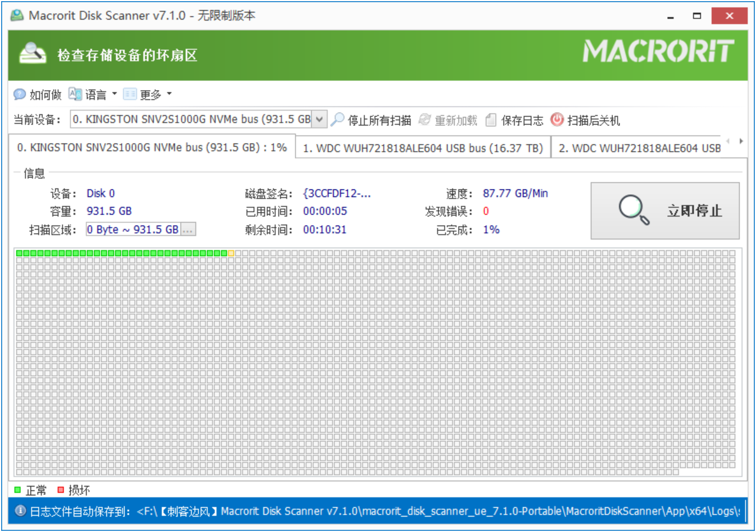Close the Macrorit Disk Scanner window

tap(730, 16)
